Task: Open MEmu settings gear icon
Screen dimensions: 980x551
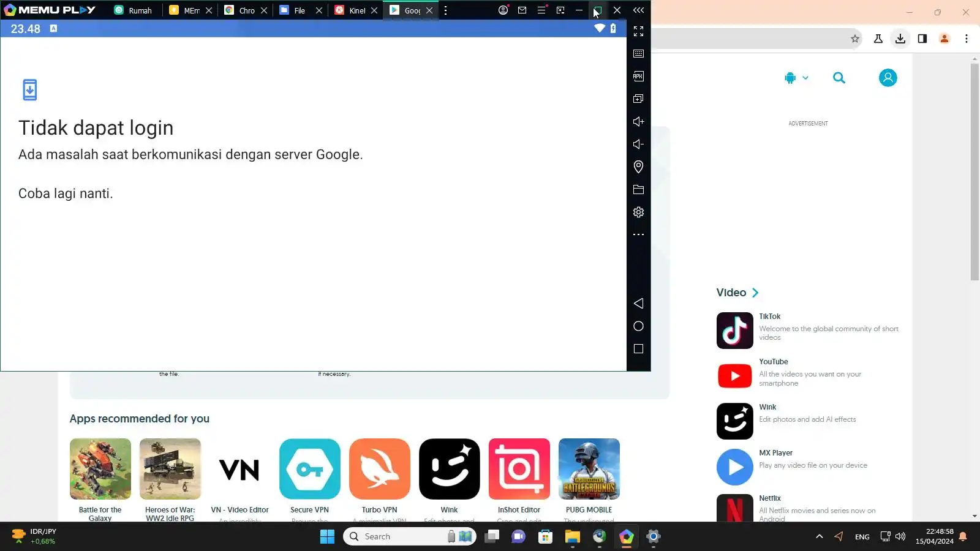Action: 638,212
